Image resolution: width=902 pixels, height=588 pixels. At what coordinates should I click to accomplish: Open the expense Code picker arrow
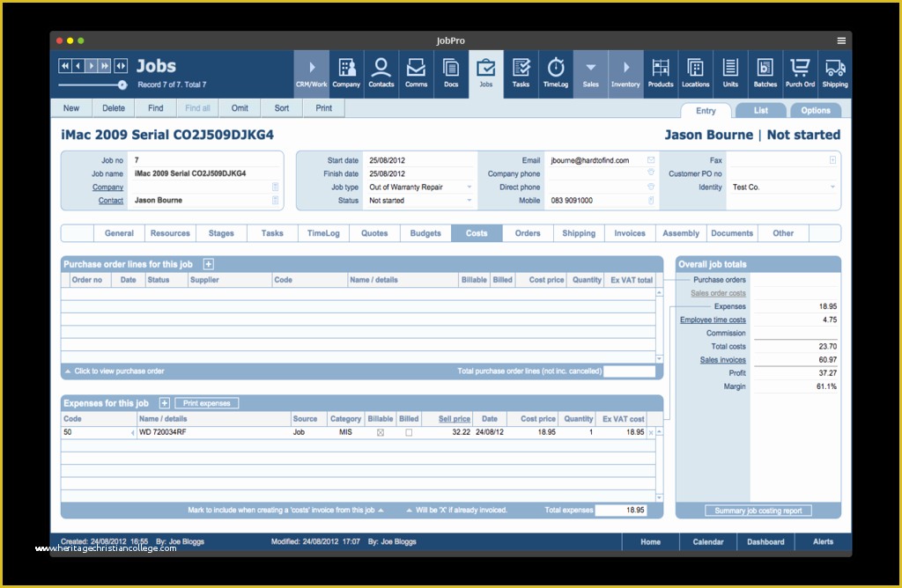pos(132,432)
